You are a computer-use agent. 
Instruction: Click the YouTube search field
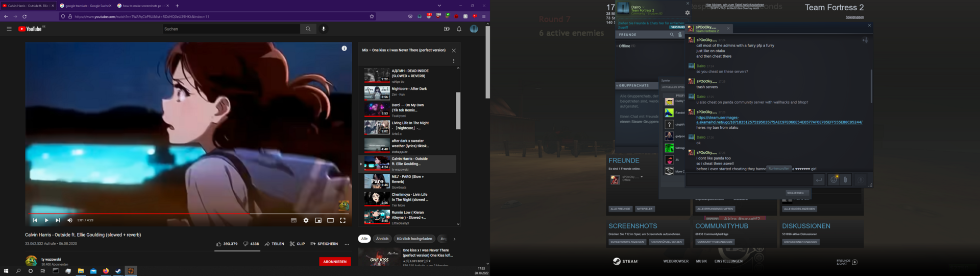pos(231,29)
